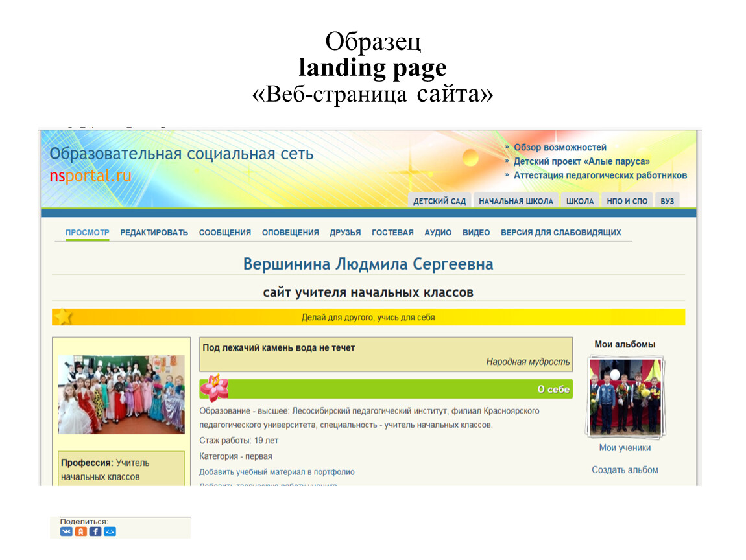This screenshot has width=746, height=560.
Task: Click the line Стаж работы: 19 лет
Action: (x=239, y=440)
